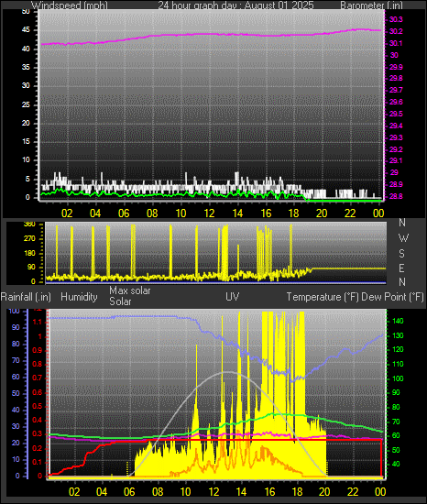Click the '24 hour graph day : August 01 2025' heading
Viewport: 427px width, 504px height.
(235, 5)
